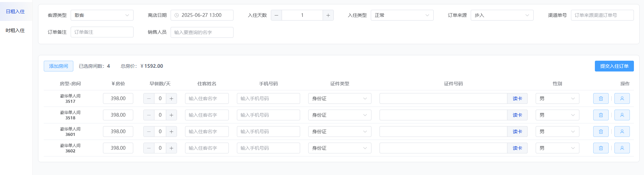Viewport: 644px width, 175px height.
Task: Delete room 3601 row with trash icon
Action: point(601,132)
